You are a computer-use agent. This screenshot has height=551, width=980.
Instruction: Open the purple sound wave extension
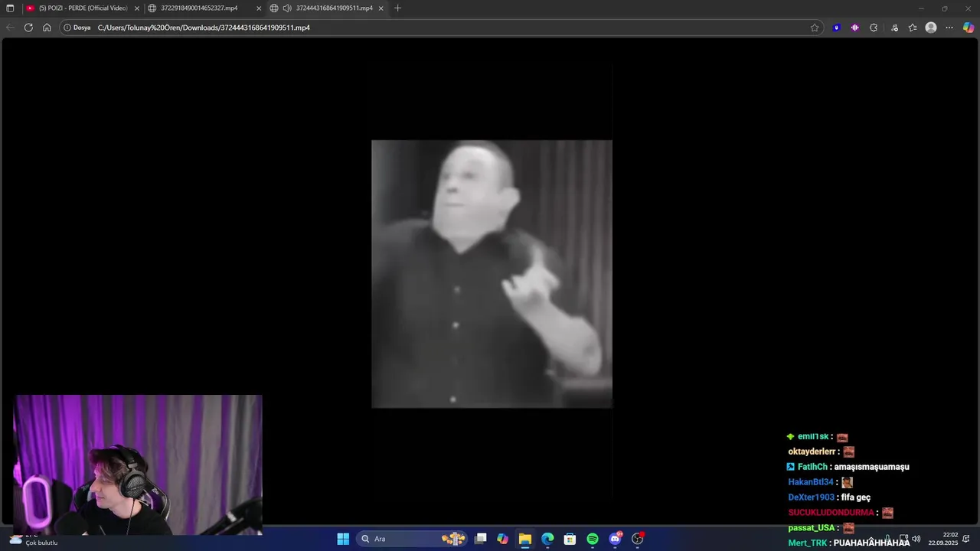855,28
